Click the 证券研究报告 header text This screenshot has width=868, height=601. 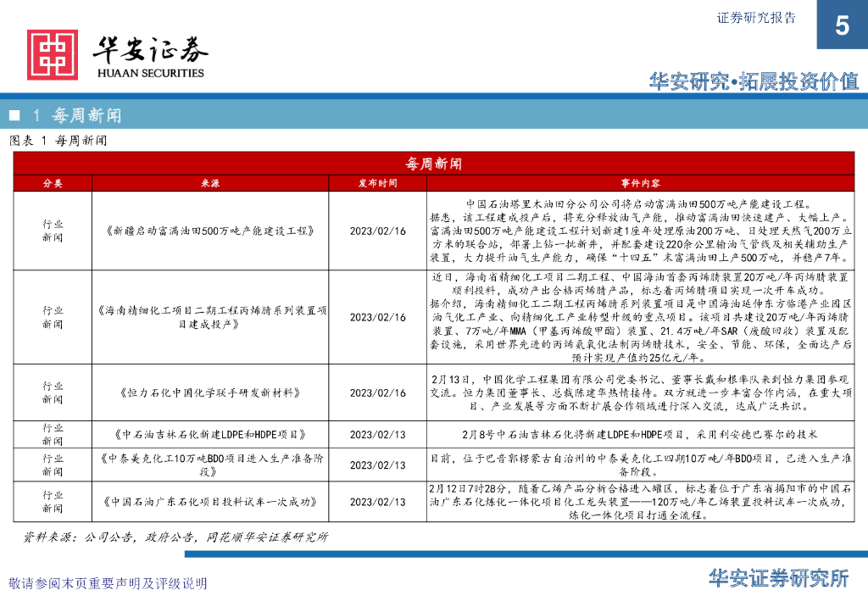coord(756,18)
